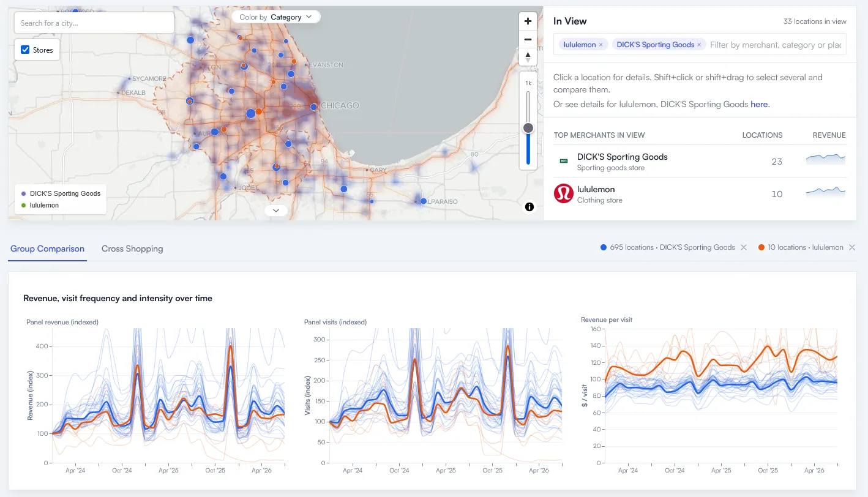Click DICK'S Sporting Goods map legend entry
This screenshot has height=497, width=868.
click(61, 193)
